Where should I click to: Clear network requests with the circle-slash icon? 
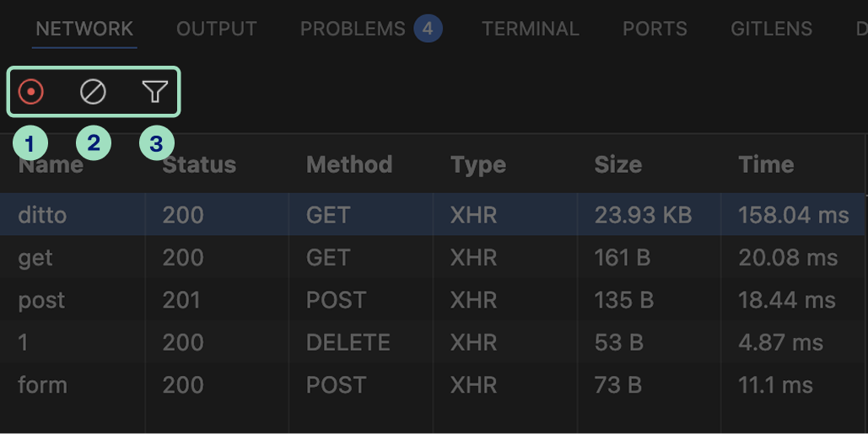click(93, 92)
